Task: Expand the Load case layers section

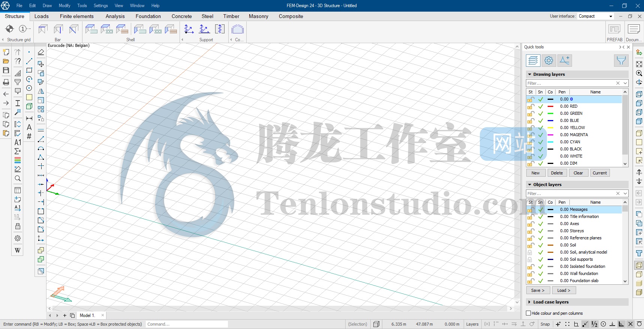Action: [530, 302]
